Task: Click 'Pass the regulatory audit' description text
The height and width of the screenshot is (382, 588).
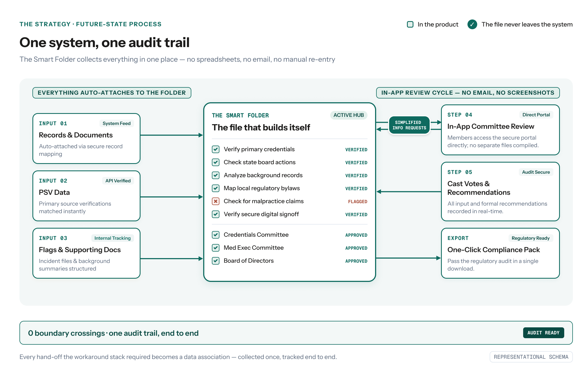Action: (493, 265)
